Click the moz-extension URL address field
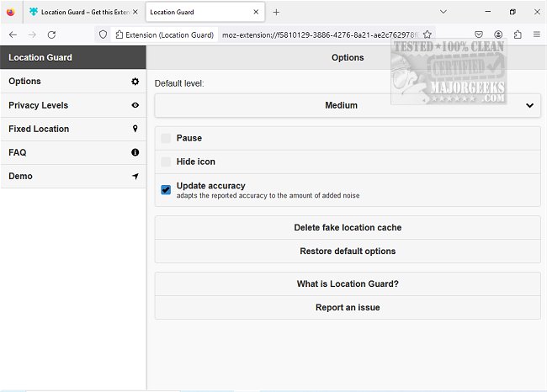 (x=319, y=34)
